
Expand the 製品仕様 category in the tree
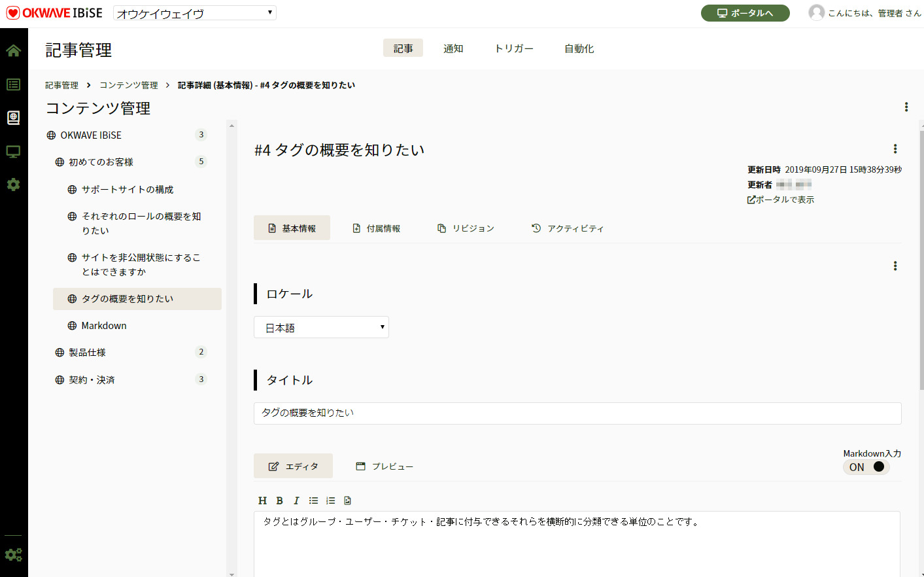tap(87, 352)
